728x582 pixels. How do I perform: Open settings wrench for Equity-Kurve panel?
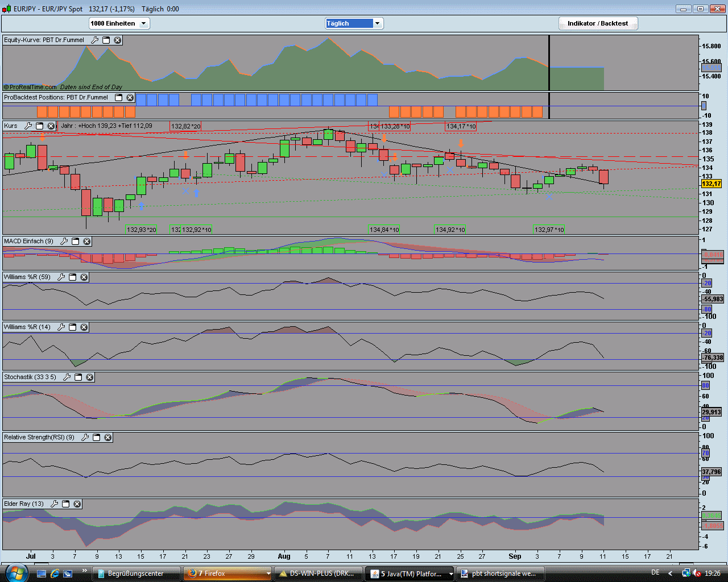pos(95,40)
